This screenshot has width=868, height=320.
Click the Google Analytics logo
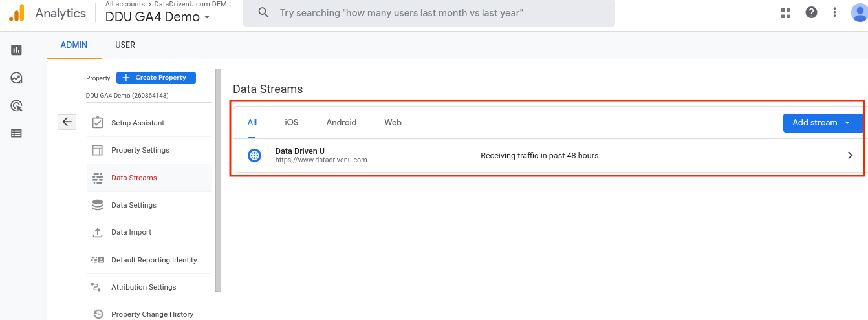[x=16, y=13]
